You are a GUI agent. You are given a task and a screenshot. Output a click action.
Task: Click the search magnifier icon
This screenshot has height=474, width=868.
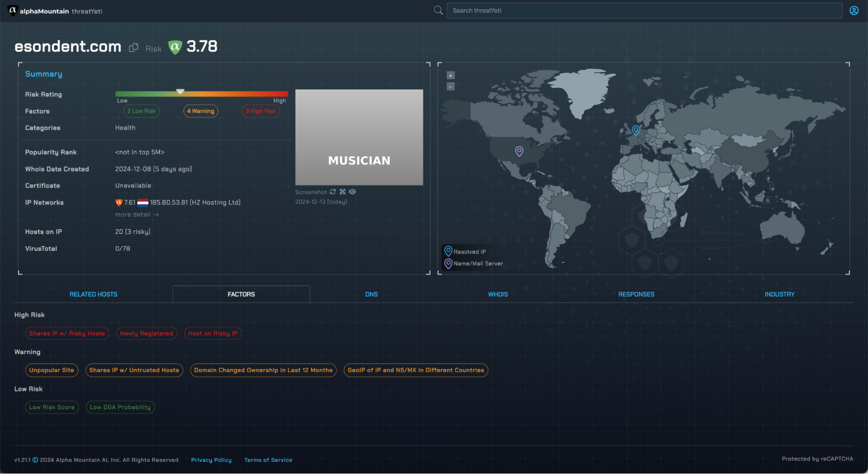438,10
